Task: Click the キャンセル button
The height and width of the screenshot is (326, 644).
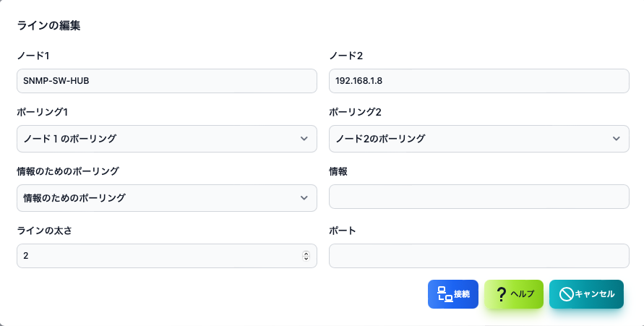Action: 586,294
